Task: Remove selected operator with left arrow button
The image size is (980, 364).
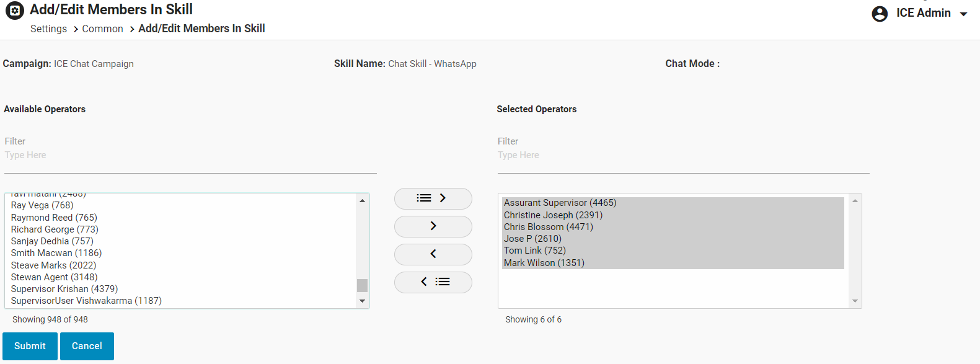Action: [433, 254]
